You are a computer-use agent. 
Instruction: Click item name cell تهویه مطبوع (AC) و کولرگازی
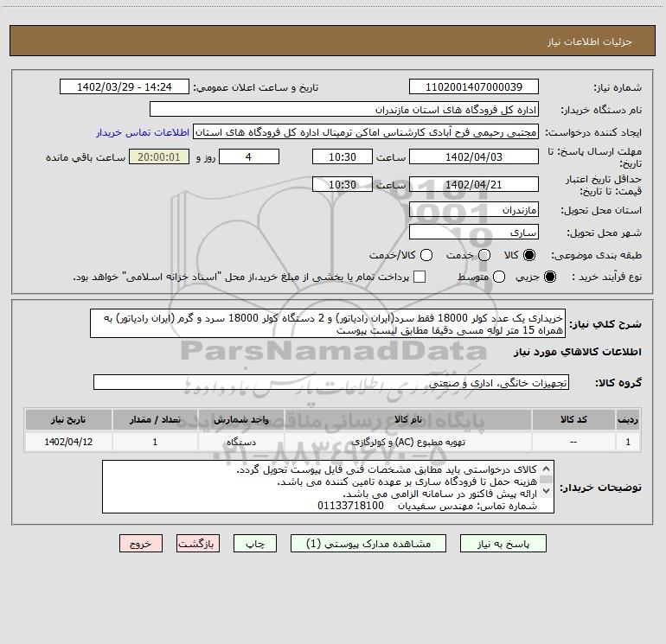pyautogui.click(x=408, y=442)
